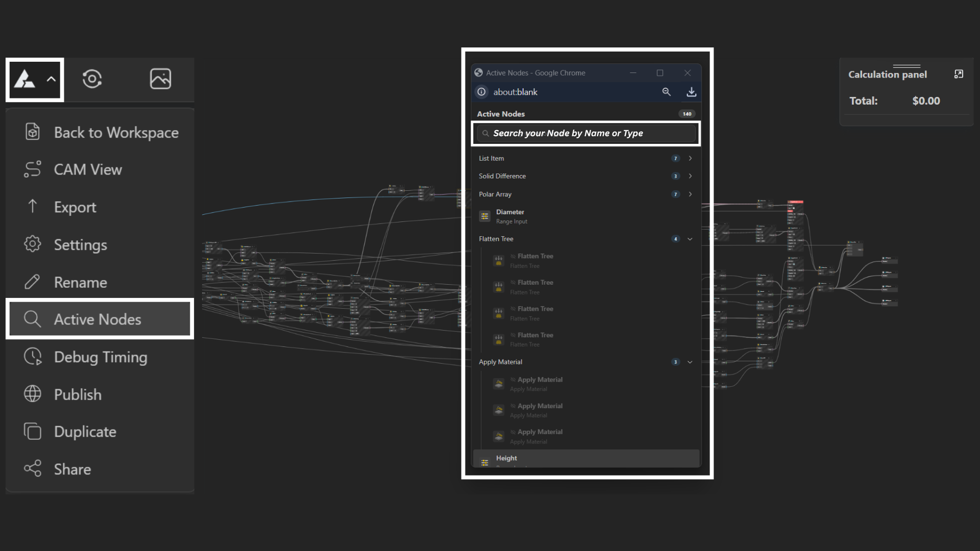Focus the node search field
Screen dimensions: 980x551
(x=587, y=133)
